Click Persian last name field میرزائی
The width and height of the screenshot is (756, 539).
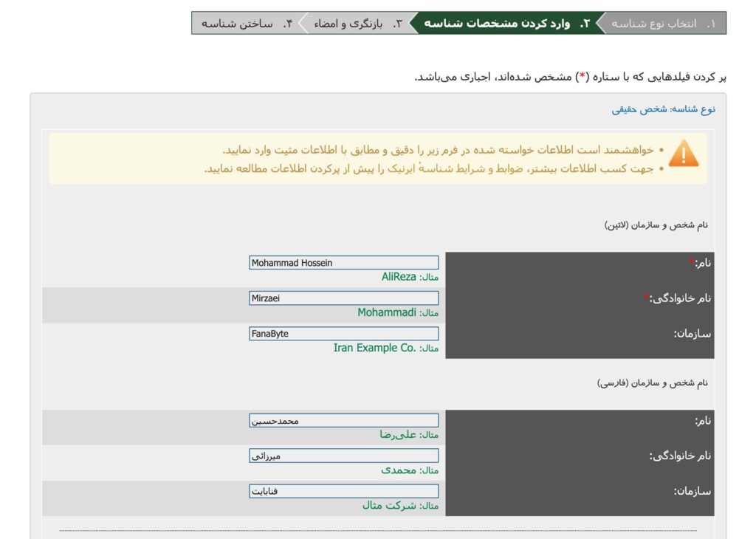tap(344, 456)
